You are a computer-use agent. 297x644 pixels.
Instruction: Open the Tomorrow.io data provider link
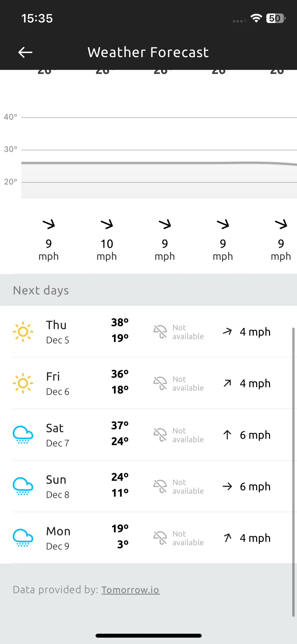(131, 590)
